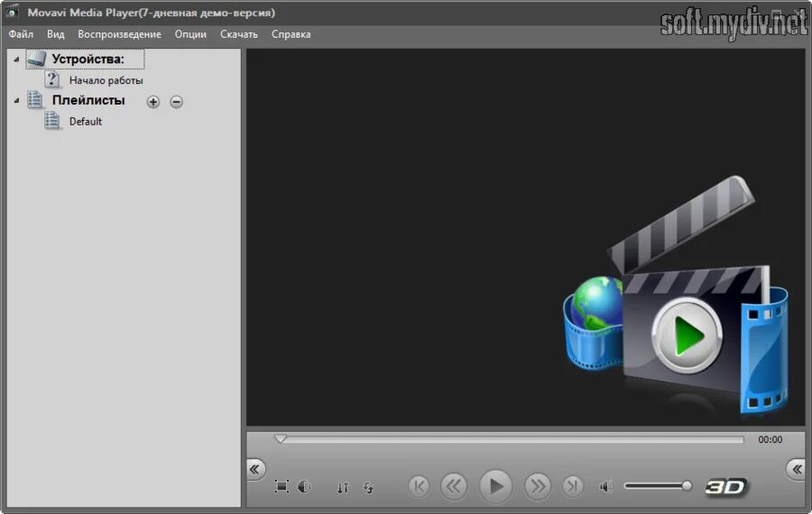Select the Плейлисты heading
812x514 pixels.
coord(88,100)
